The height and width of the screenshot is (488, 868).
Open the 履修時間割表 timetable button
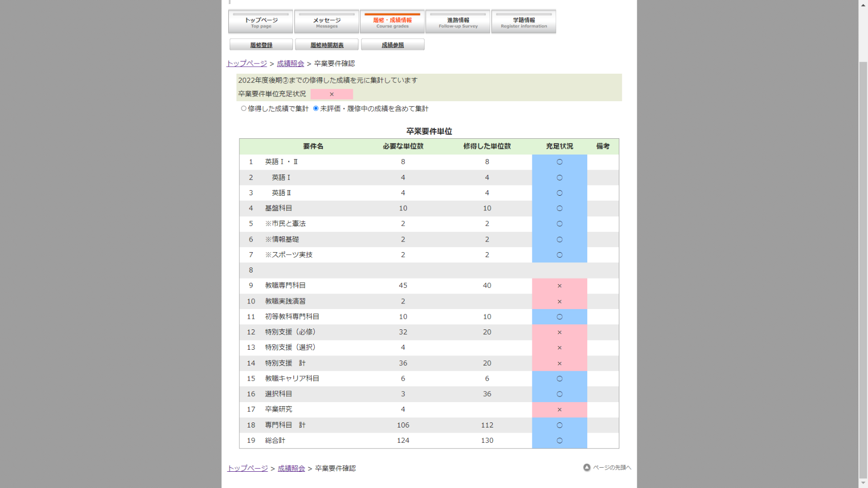click(x=326, y=45)
